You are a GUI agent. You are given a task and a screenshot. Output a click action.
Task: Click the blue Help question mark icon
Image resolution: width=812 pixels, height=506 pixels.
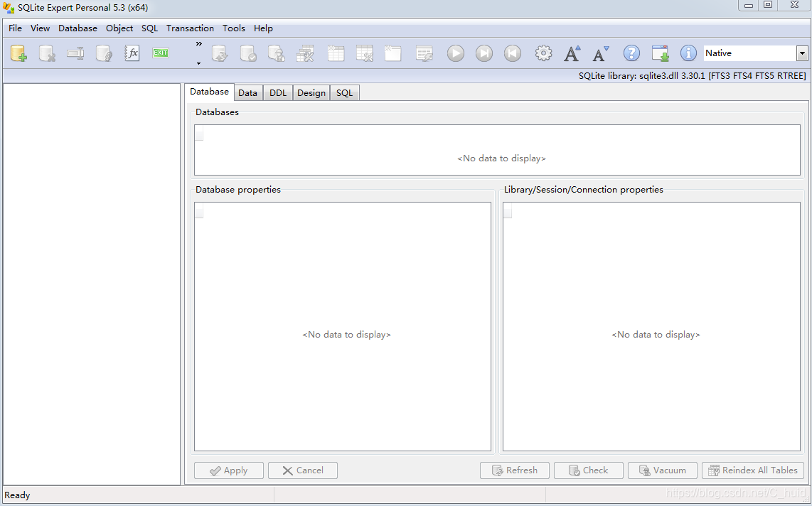(x=632, y=53)
